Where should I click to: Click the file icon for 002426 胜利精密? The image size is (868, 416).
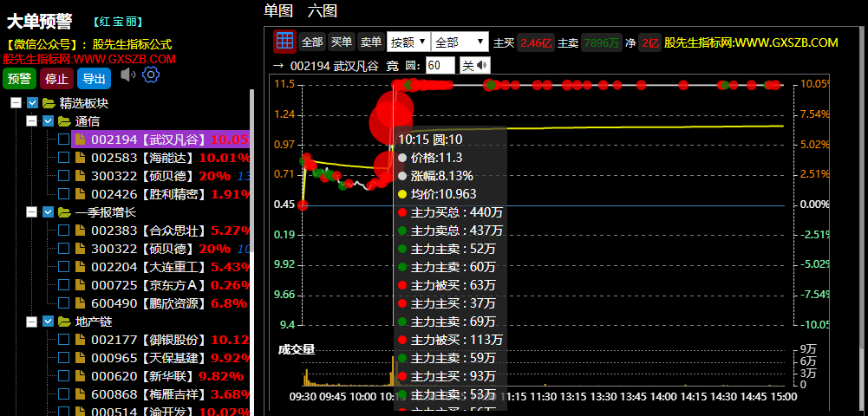click(81, 193)
